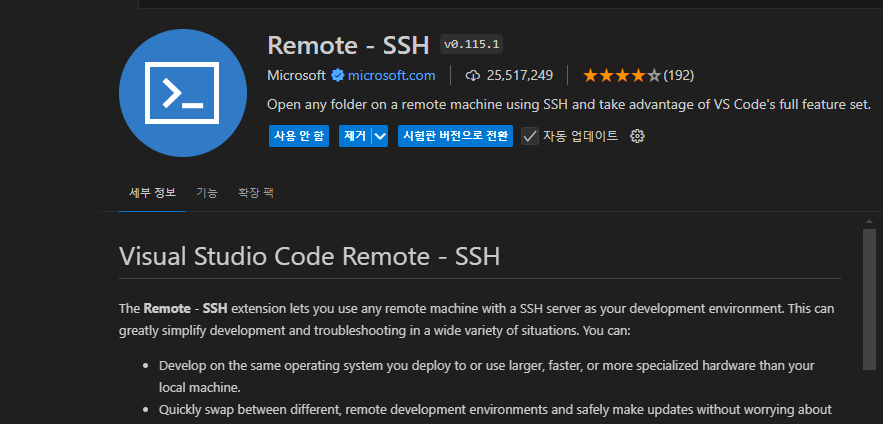The height and width of the screenshot is (424, 883).
Task: Click the v0.115.1 version badge
Action: tap(471, 44)
